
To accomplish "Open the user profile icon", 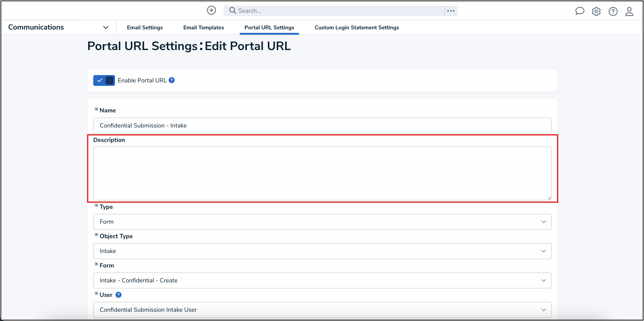I will tap(629, 11).
